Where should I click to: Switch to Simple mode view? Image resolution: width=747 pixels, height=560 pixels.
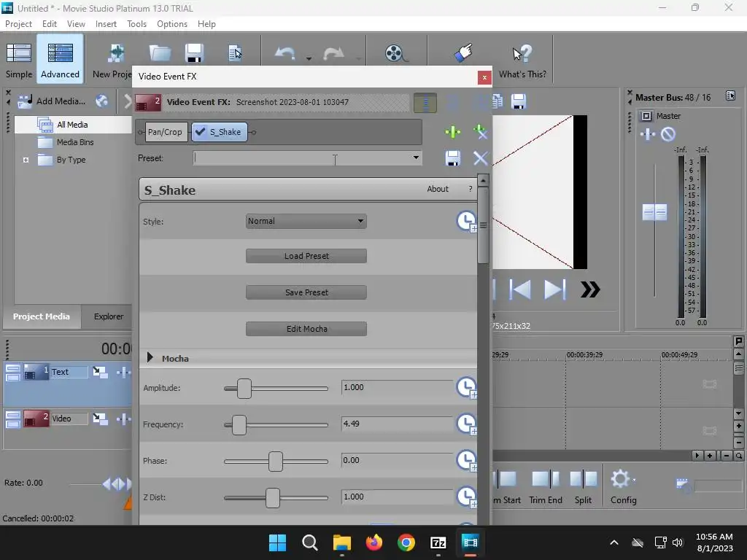(19, 60)
